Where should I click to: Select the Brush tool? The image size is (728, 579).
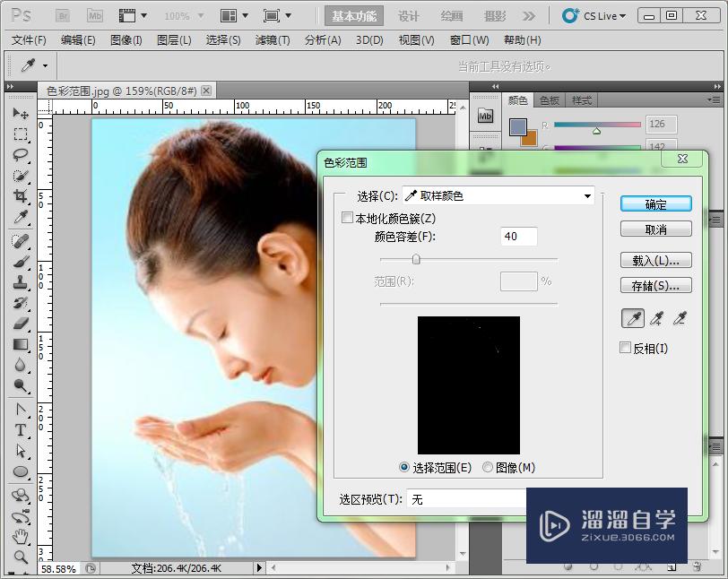[21, 262]
